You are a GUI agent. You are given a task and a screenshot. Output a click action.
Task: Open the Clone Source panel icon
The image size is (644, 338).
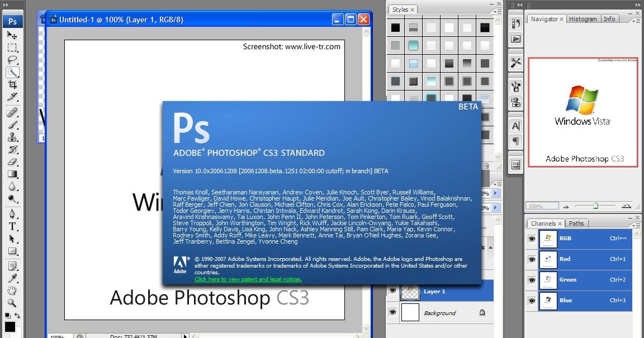point(515,102)
